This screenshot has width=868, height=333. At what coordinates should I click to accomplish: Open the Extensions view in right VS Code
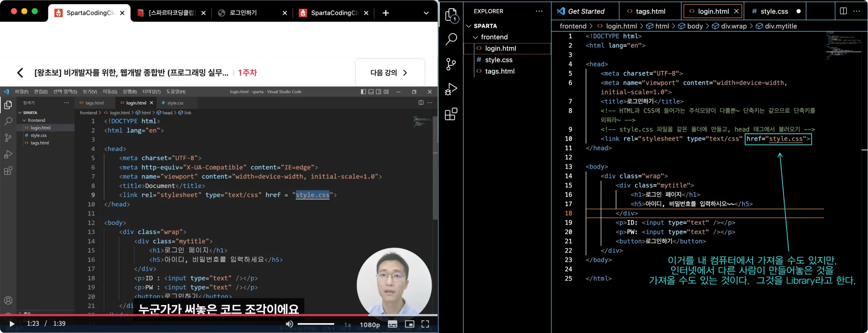(x=451, y=114)
